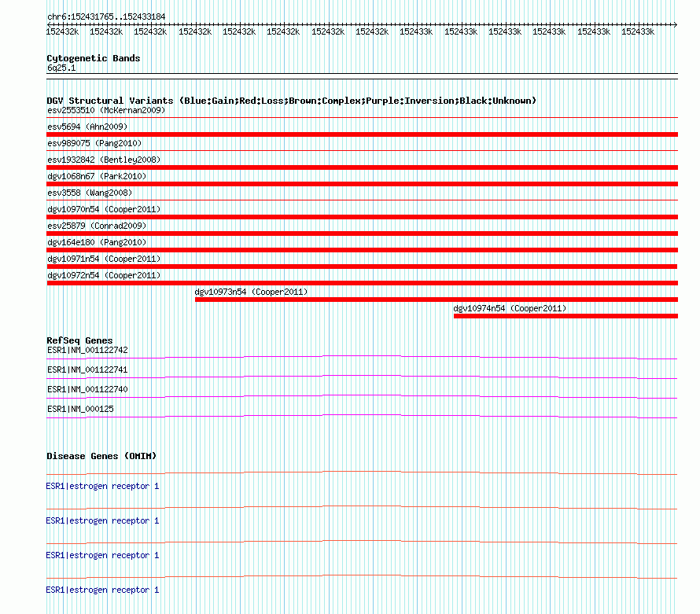Open transcript ESR1|NM_000125
This screenshot has width=700, height=614.
point(80,409)
